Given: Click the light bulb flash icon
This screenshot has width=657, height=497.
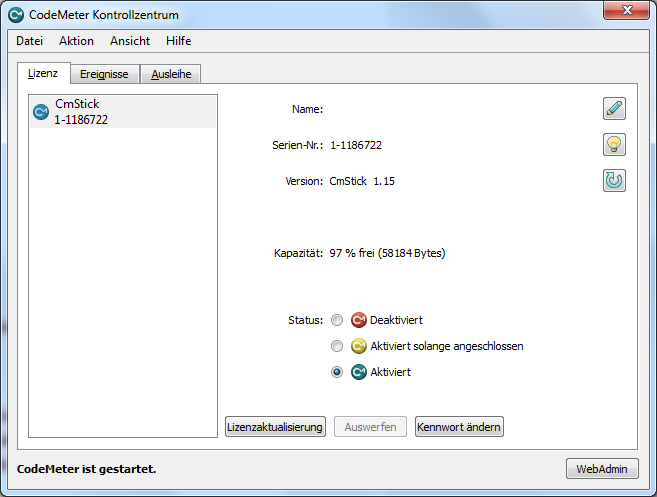Looking at the screenshot, I should 614,145.
